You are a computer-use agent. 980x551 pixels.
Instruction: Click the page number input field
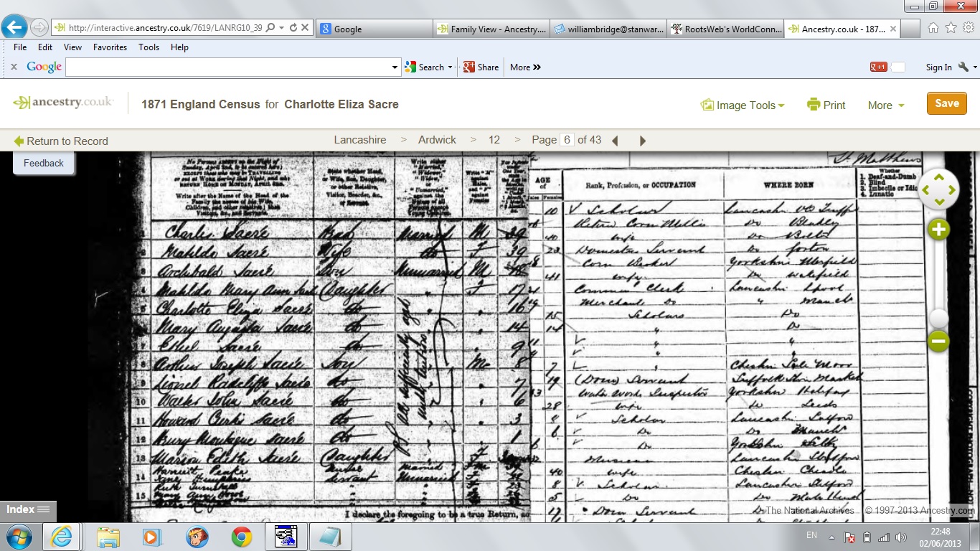pyautogui.click(x=567, y=140)
